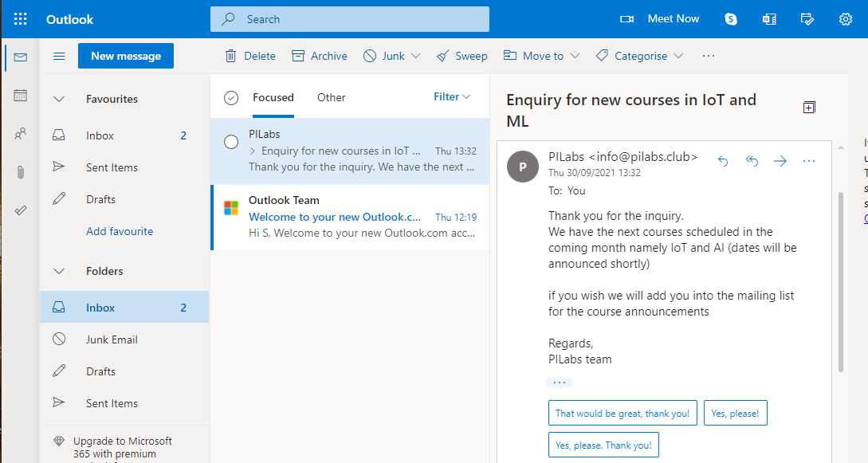Open Calendar from the left rail

pos(21,96)
